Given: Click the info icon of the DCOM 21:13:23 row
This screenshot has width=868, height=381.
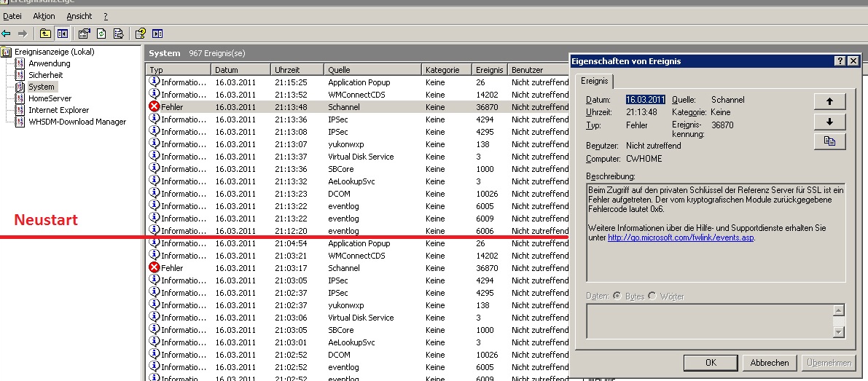Looking at the screenshot, I should (x=155, y=194).
